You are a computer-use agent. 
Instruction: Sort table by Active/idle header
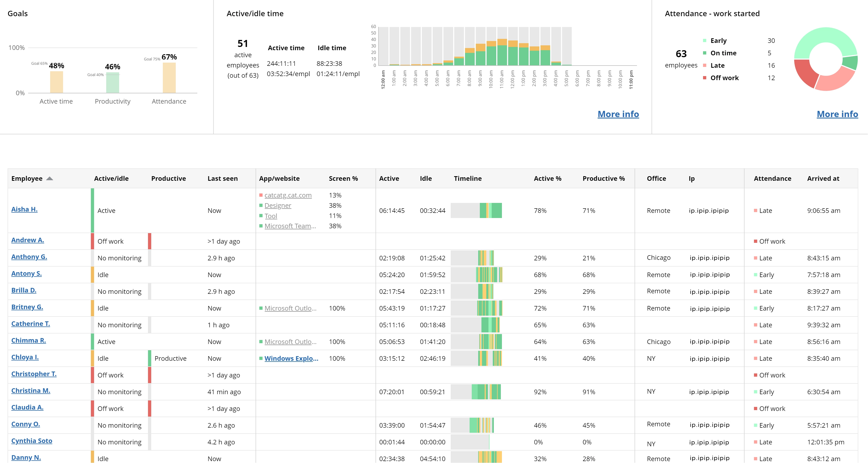pyautogui.click(x=111, y=178)
